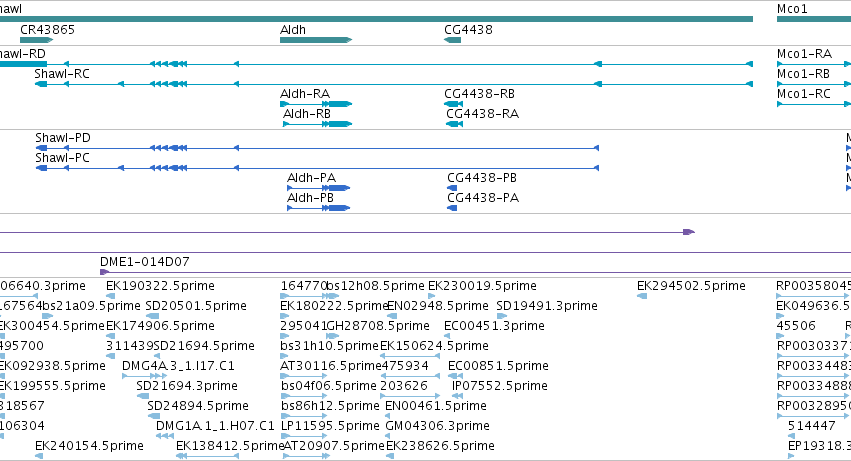Open the Mco1 gene label
Viewport: 851px width, 461px height.
792,9
